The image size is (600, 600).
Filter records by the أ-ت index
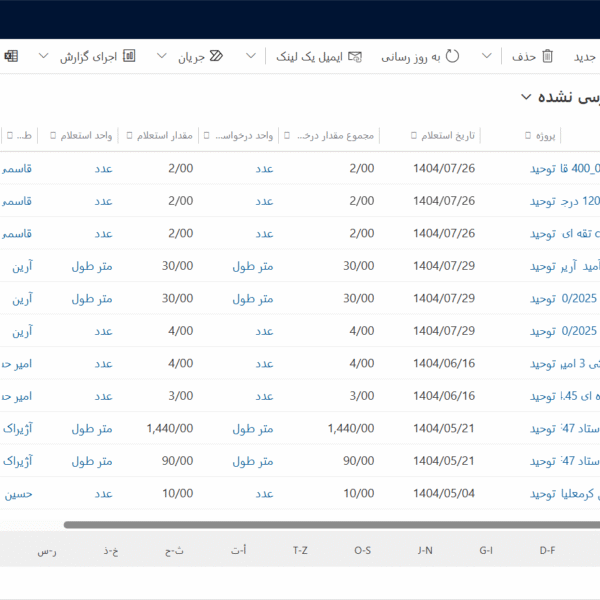click(238, 550)
